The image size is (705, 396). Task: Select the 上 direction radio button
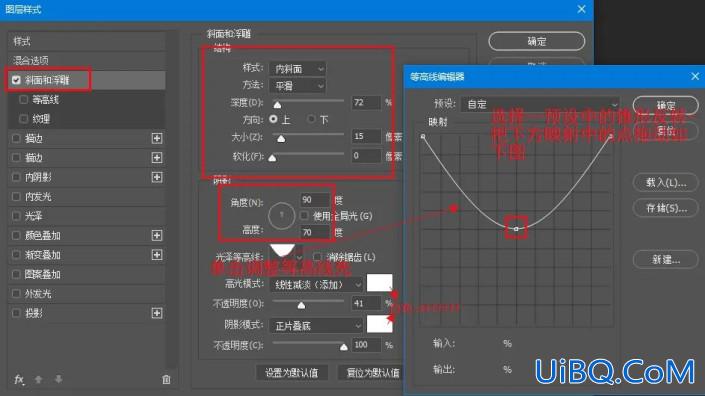[273, 119]
